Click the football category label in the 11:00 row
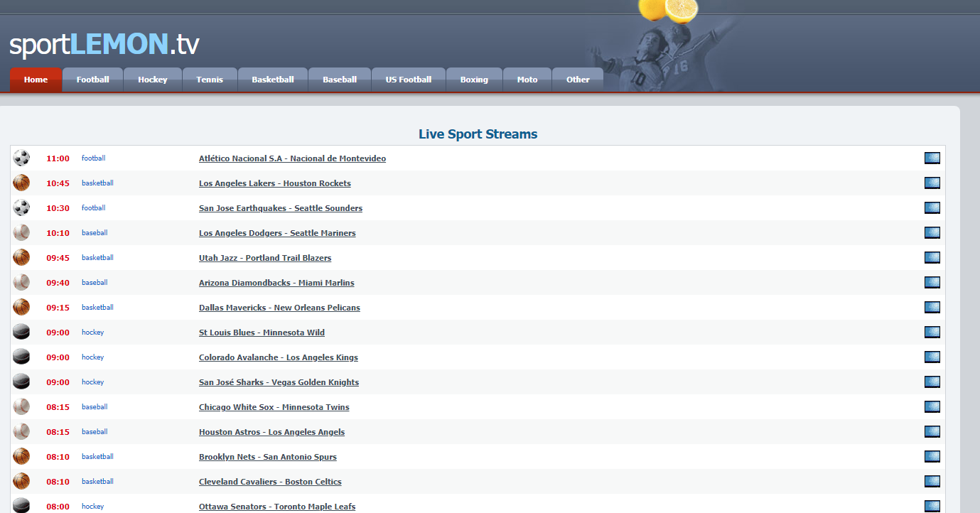This screenshot has width=980, height=513. (93, 158)
